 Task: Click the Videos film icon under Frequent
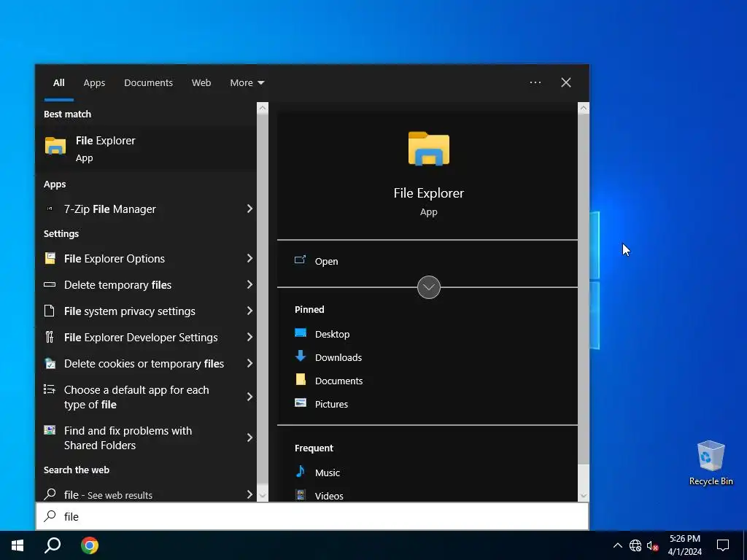[301, 495]
